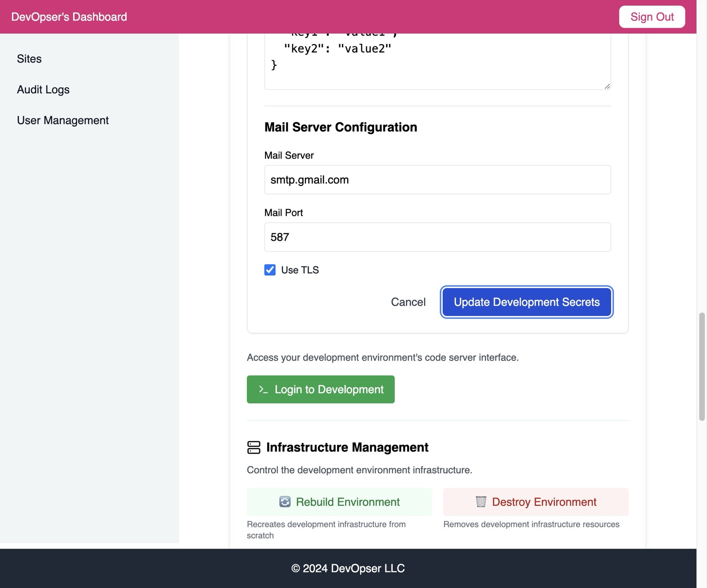The image size is (707, 588).
Task: Go to User Management
Action: [63, 120]
